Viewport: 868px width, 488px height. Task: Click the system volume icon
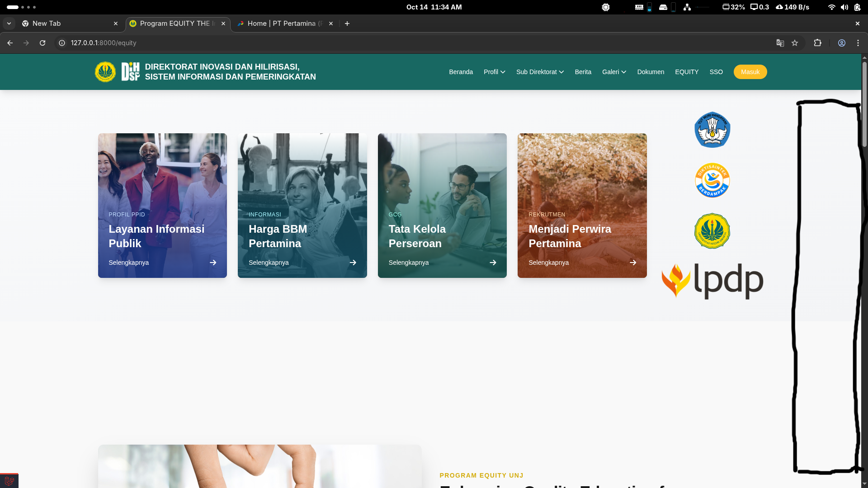(844, 7)
